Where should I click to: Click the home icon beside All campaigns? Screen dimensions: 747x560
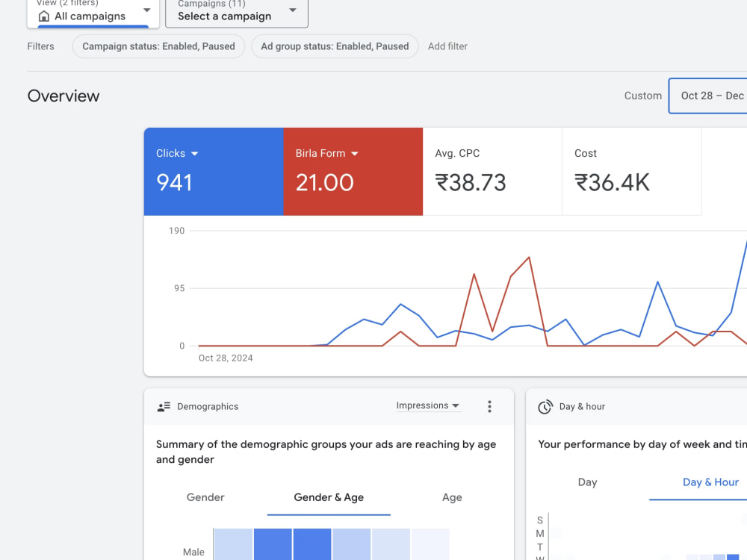44,16
